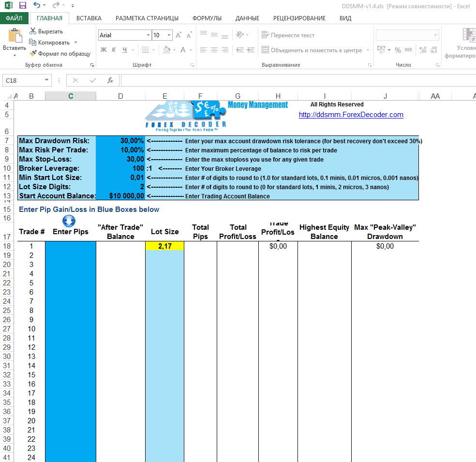Switch to the РЕЦЕНЗИРОВАНИЕ tab
Image resolution: width=476 pixels, height=462 pixels.
tap(299, 18)
